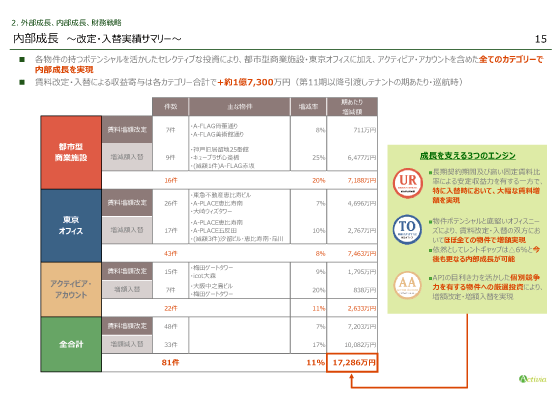The height and width of the screenshot is (396, 560).
Task: Click the 内部成長 slide title text
Action: point(36,38)
